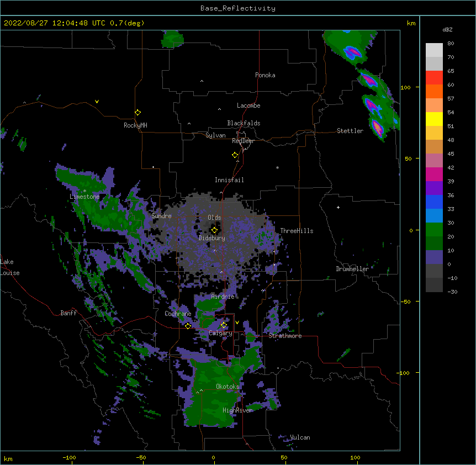Screen dimensions: 476x465
Task: Click the yellow marker near RockyMH
Action: 137,113
